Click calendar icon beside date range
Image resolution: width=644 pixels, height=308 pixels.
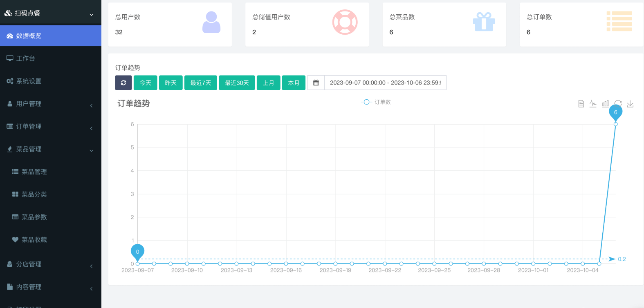[316, 83]
